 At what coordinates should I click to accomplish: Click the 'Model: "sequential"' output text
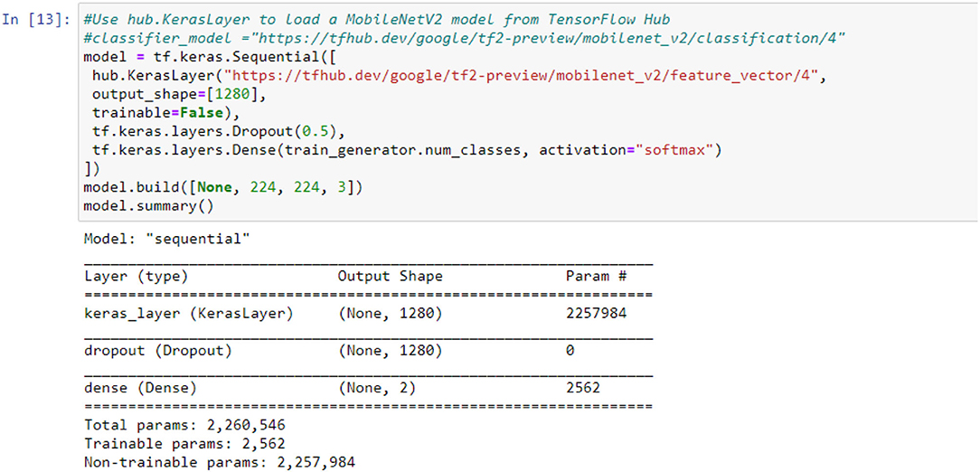pos(166,238)
